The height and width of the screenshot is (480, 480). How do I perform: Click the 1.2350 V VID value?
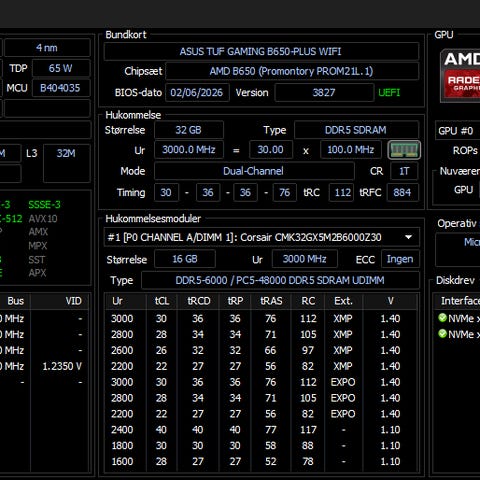coord(62,366)
